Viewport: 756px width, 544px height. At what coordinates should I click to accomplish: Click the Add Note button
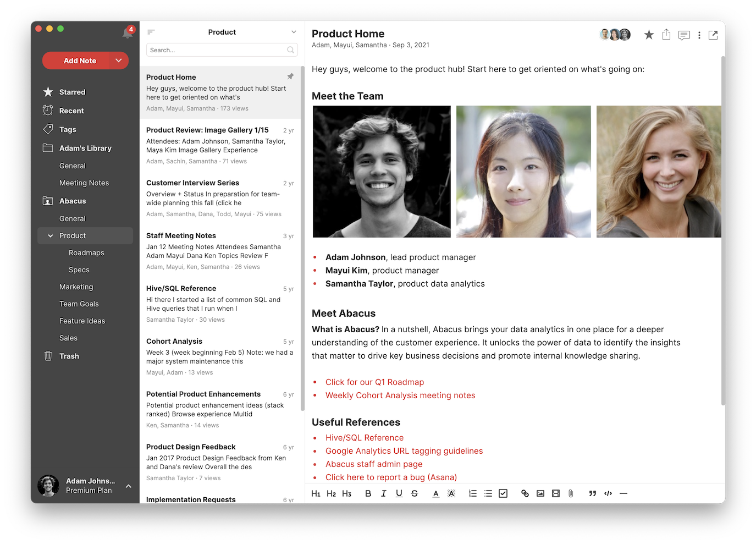pos(80,61)
